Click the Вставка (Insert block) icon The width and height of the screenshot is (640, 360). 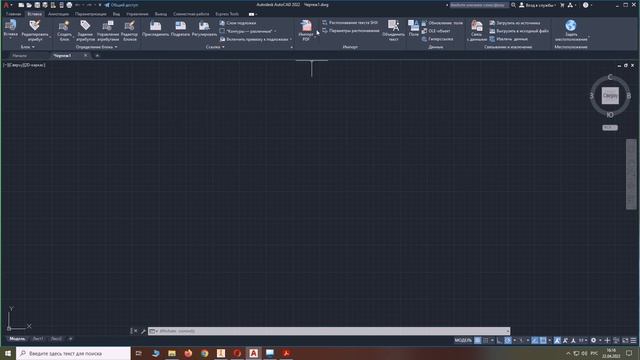(10, 25)
